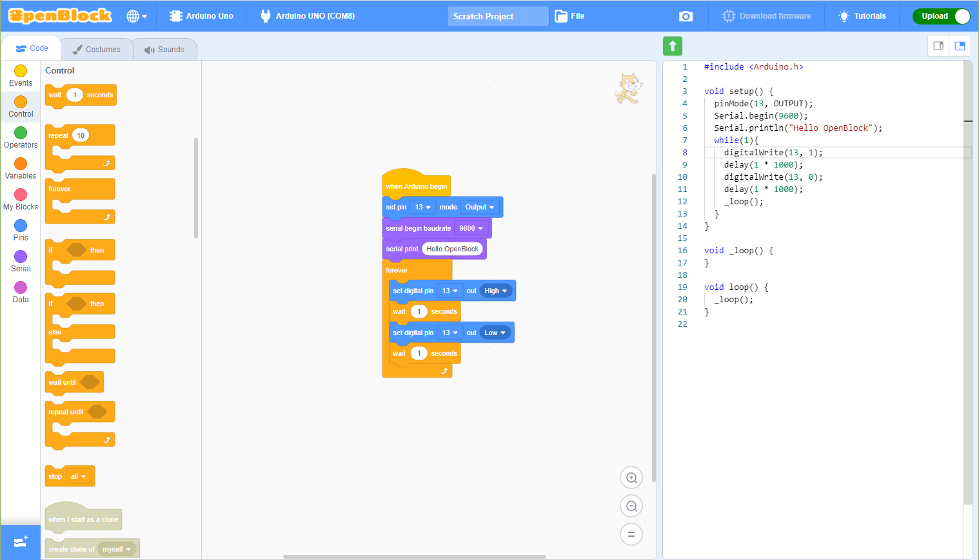The height and width of the screenshot is (560, 979).
Task: Switch to the Costumes tab
Action: [x=96, y=50]
